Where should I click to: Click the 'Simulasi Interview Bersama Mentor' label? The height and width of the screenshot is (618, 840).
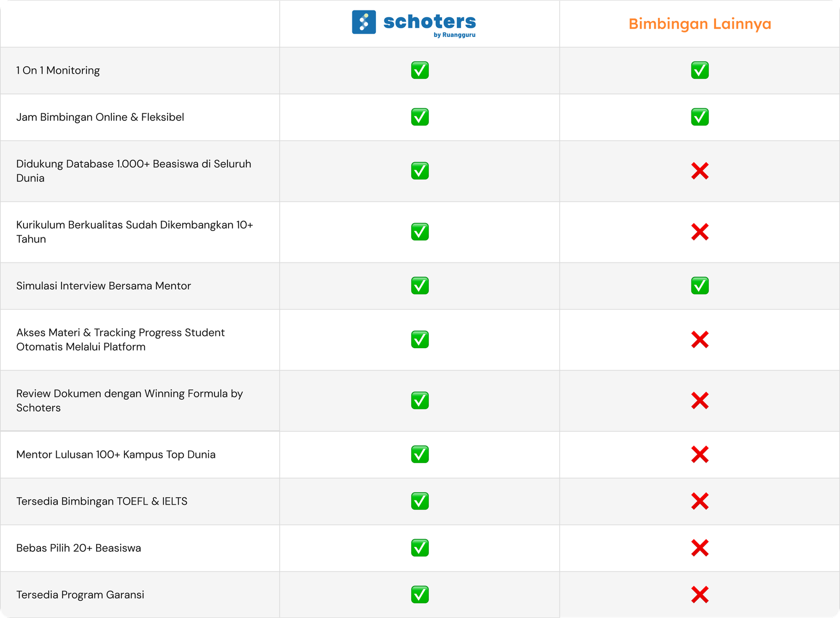103,286
